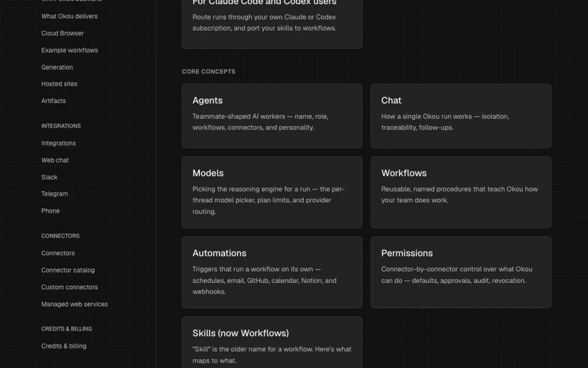588x368 pixels.
Task: Open the Chat concept card
Action: (x=461, y=116)
